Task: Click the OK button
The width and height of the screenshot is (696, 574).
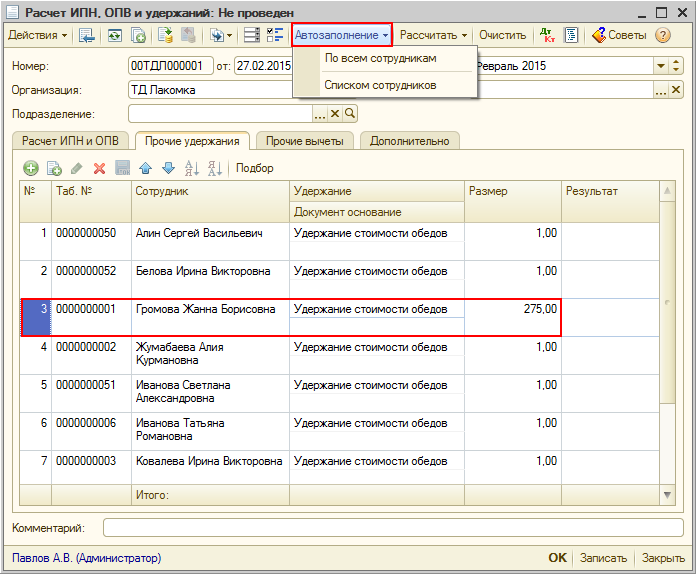Action: (557, 558)
